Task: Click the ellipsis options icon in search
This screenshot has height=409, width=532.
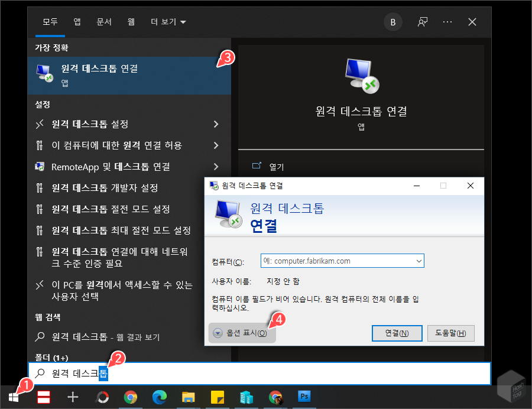Action: (x=447, y=22)
